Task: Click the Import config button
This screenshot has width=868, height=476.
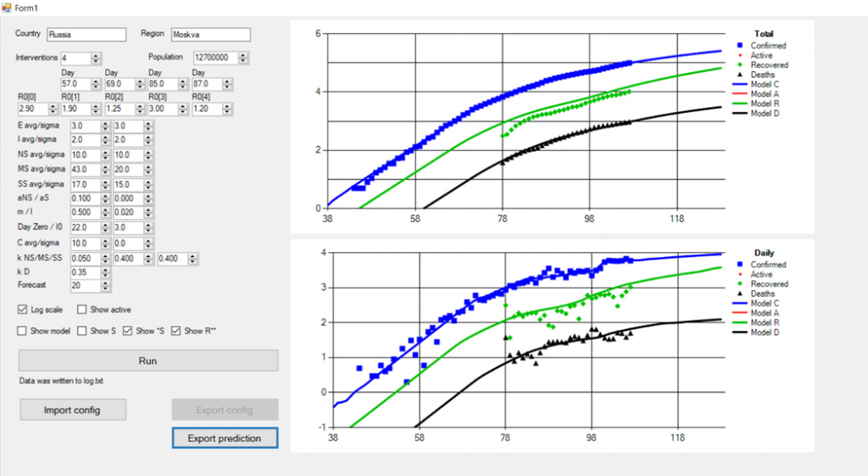Action: [x=73, y=410]
